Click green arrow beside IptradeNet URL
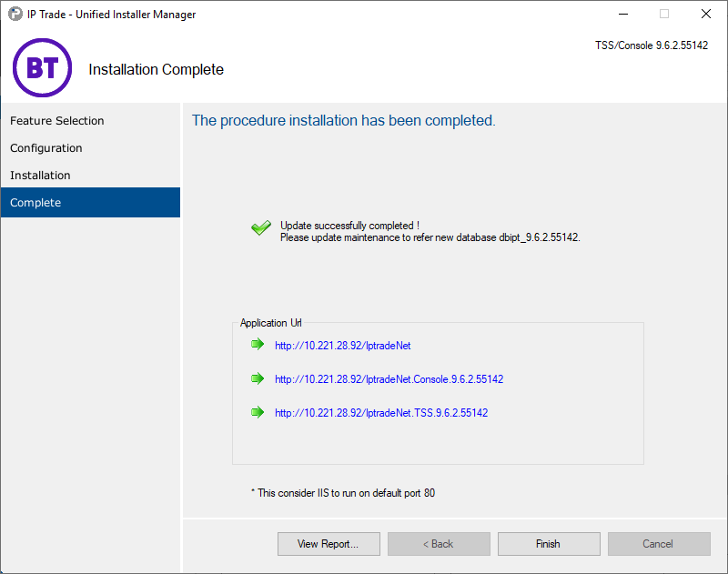The width and height of the screenshot is (728, 574). click(x=258, y=344)
